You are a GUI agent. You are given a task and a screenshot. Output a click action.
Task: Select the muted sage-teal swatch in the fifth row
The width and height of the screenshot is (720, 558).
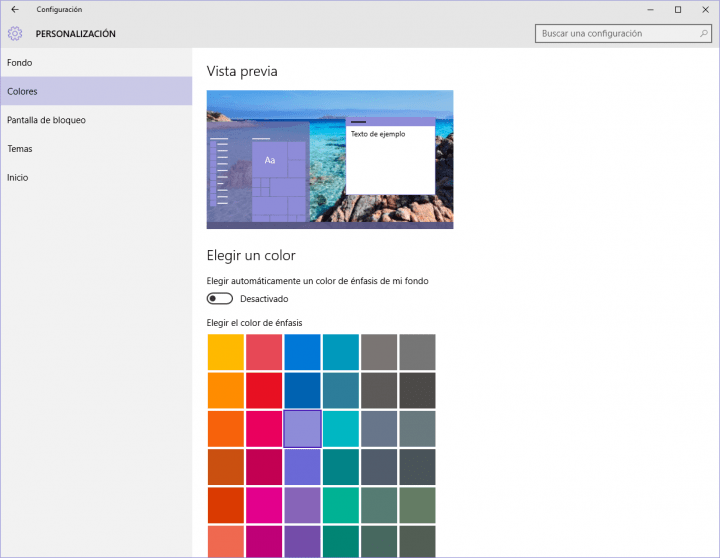[379, 506]
